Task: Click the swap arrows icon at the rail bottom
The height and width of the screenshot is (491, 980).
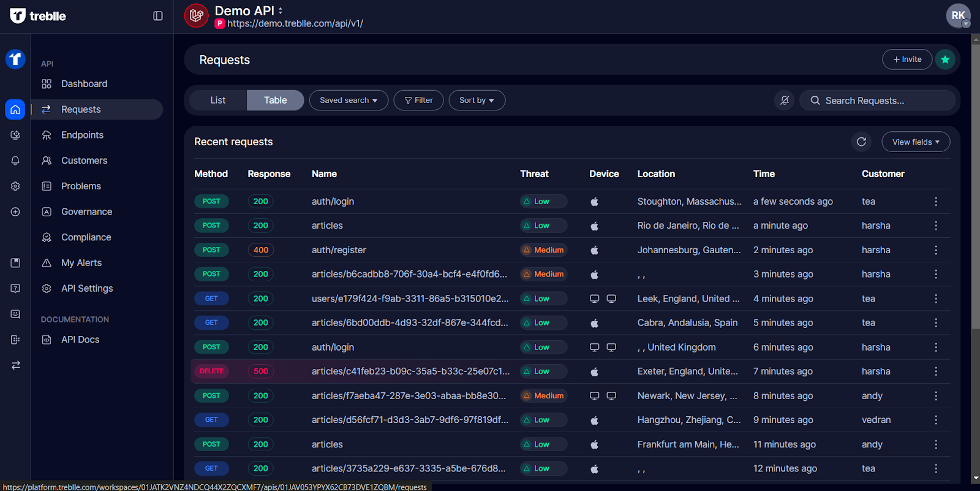Action: point(15,365)
